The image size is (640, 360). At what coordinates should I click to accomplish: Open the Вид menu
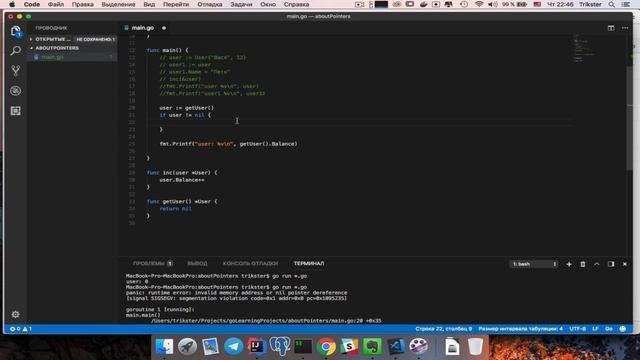(x=149, y=4)
